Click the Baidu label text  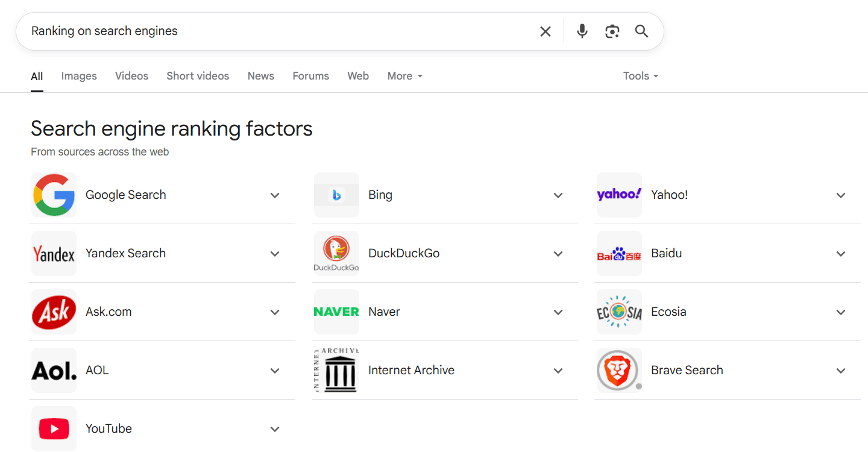[667, 253]
